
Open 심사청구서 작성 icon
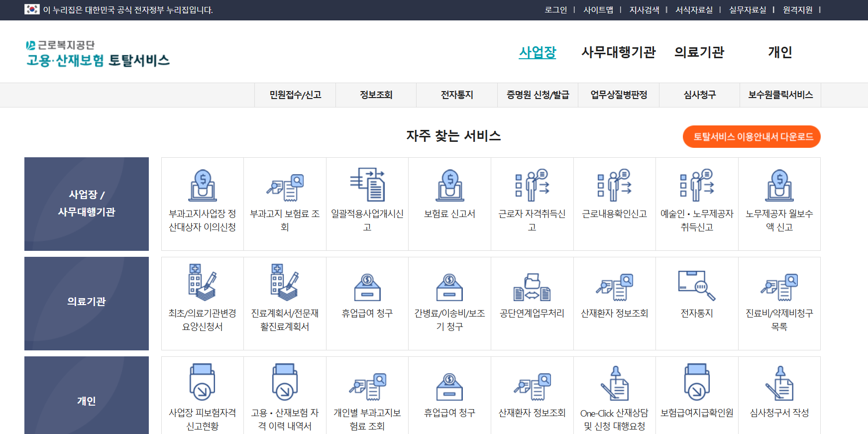(779, 383)
